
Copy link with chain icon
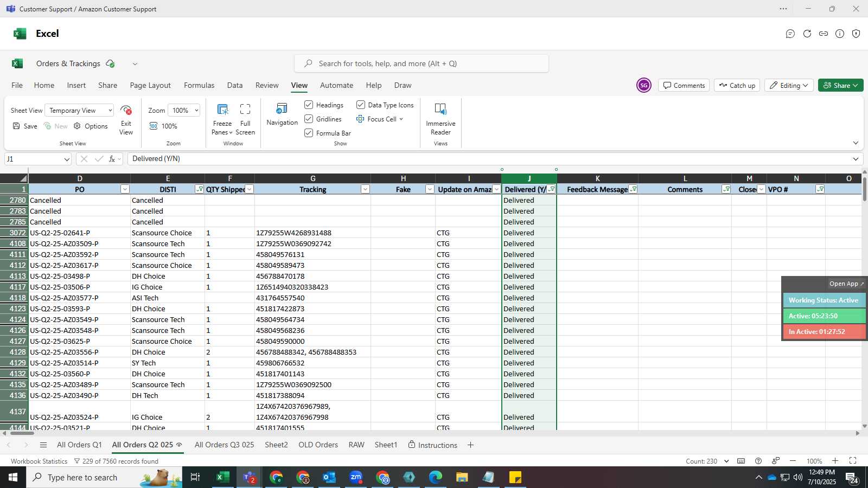tap(824, 34)
